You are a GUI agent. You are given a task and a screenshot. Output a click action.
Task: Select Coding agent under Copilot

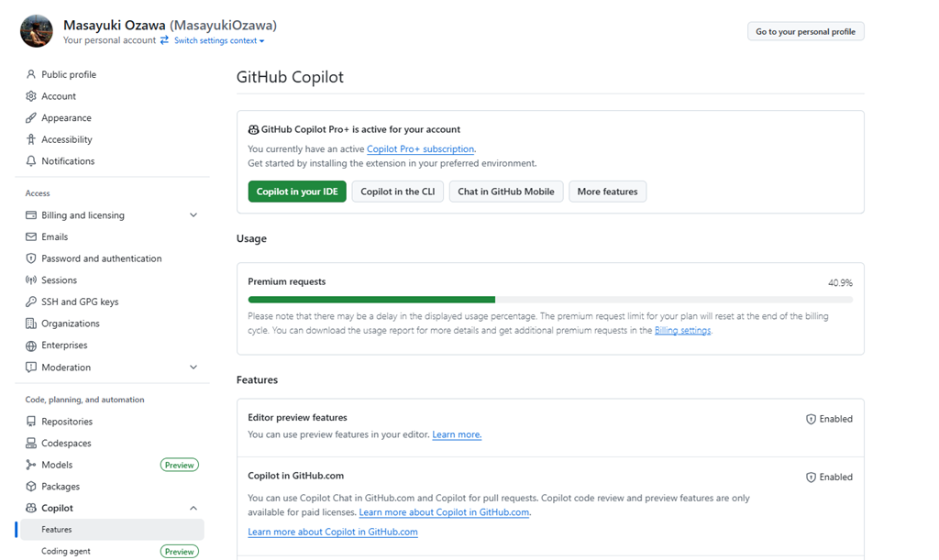tap(66, 551)
